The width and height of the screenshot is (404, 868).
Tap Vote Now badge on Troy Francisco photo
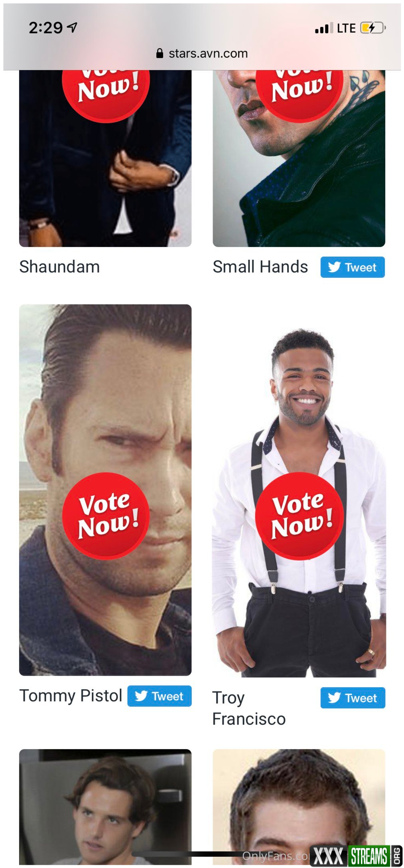(300, 516)
